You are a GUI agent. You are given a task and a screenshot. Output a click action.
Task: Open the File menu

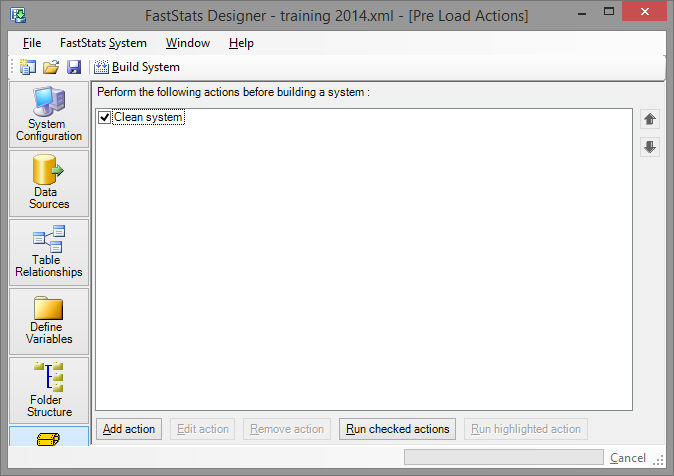click(x=32, y=43)
